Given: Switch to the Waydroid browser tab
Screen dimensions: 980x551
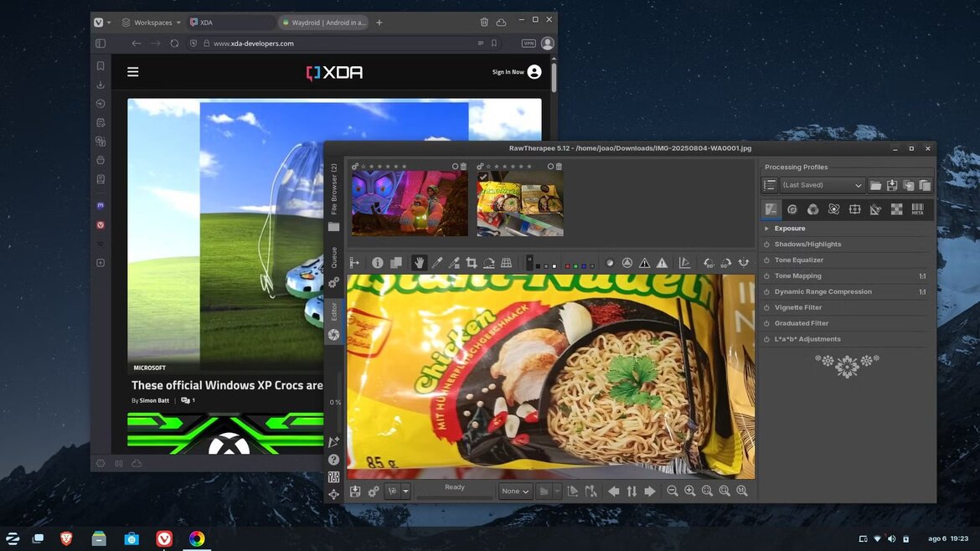Looking at the screenshot, I should (323, 23).
